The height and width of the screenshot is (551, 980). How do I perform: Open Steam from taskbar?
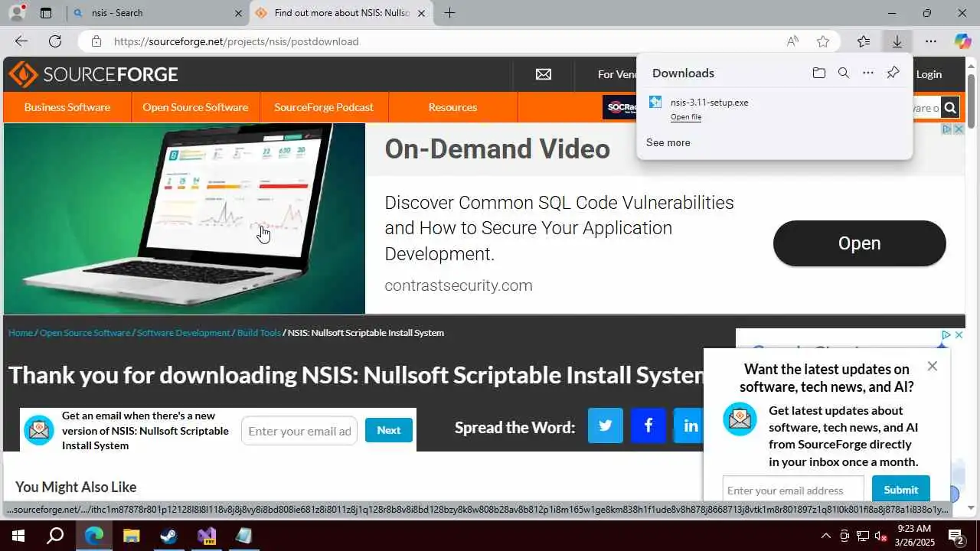coord(169,536)
